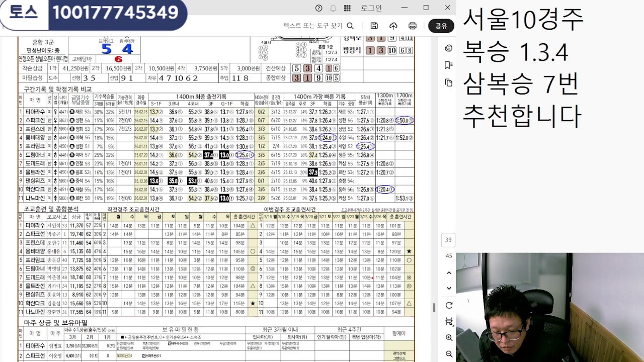
Task: Click owner name 임병효
Action: point(54,346)
